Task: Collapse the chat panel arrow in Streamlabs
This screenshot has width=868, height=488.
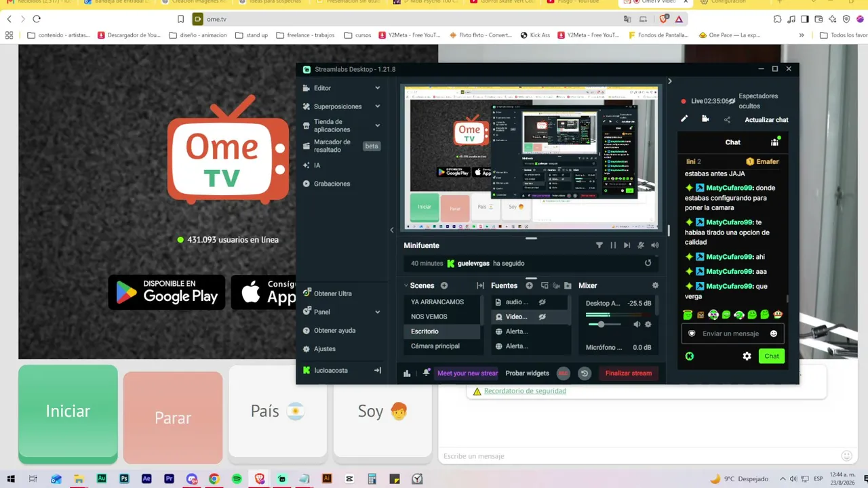Action: tap(670, 81)
